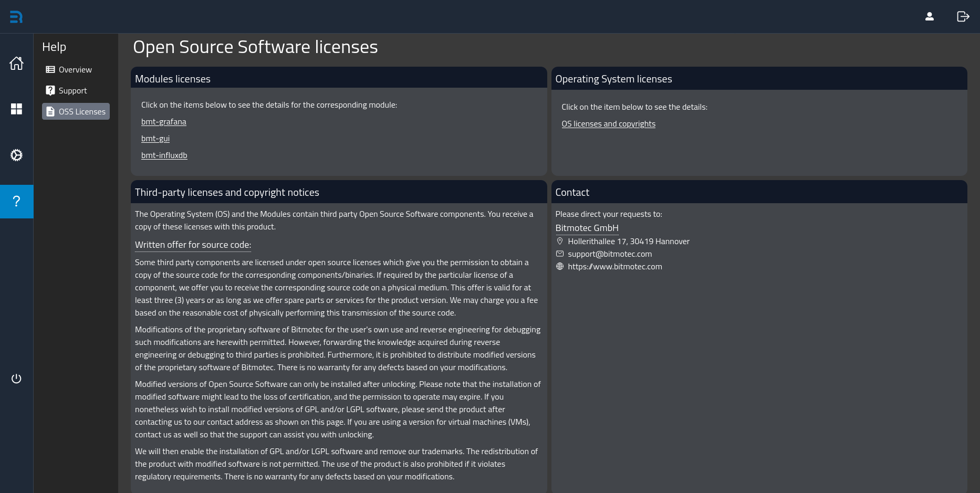
Task: Open the settings gear icon
Action: click(16, 155)
